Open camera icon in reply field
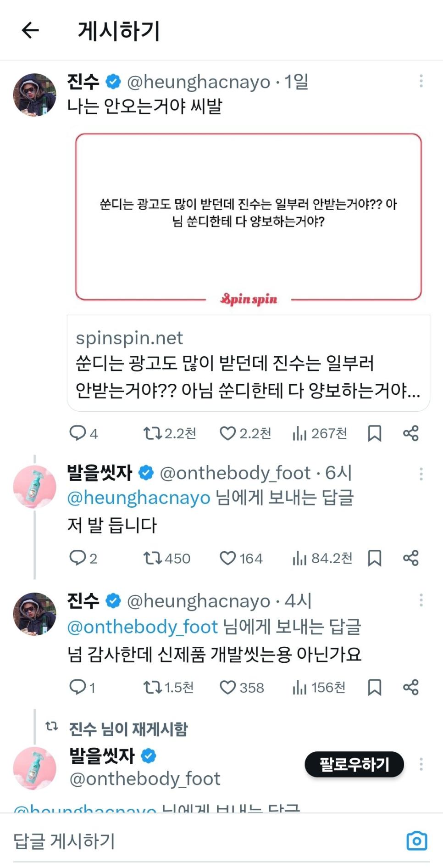The image size is (443, 868). coord(416,841)
